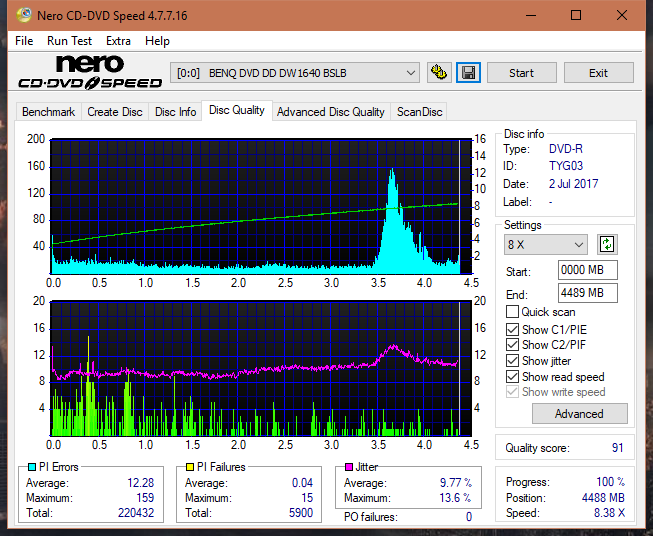Click the disc ID text TYG03
The height and width of the screenshot is (536, 653).
566,166
